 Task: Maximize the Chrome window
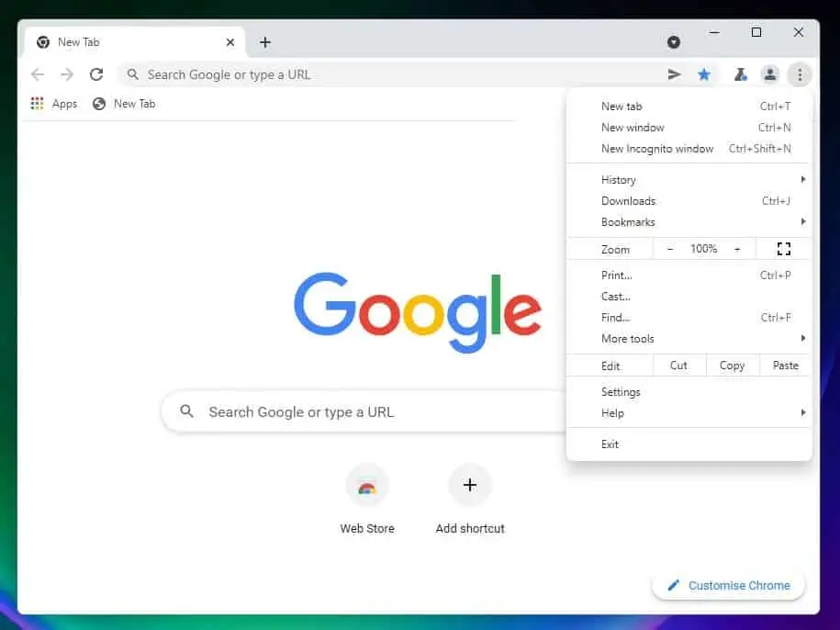(756, 33)
